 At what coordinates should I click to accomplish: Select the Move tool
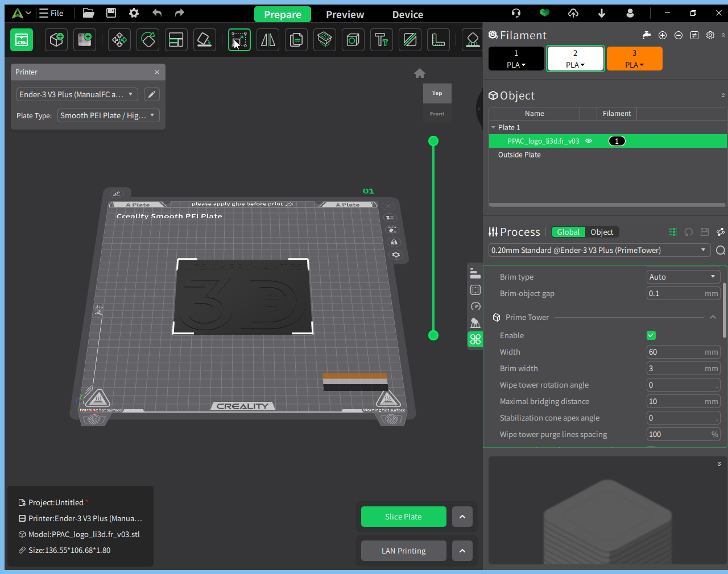pos(119,40)
